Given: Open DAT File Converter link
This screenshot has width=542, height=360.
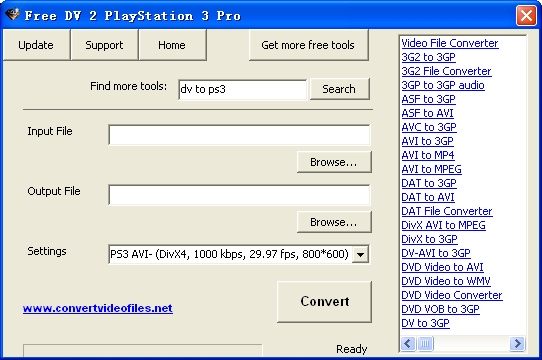Looking at the screenshot, I should pyautogui.click(x=447, y=211).
